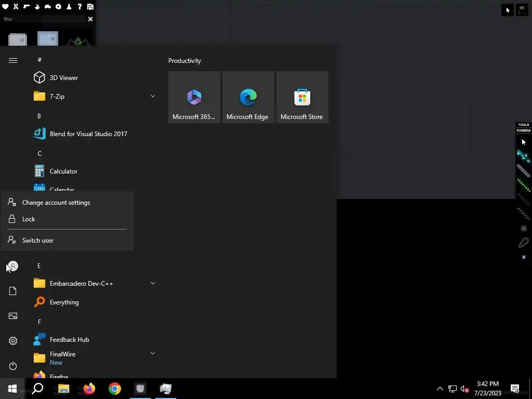Open the Microsoft Store tile

pos(302,97)
